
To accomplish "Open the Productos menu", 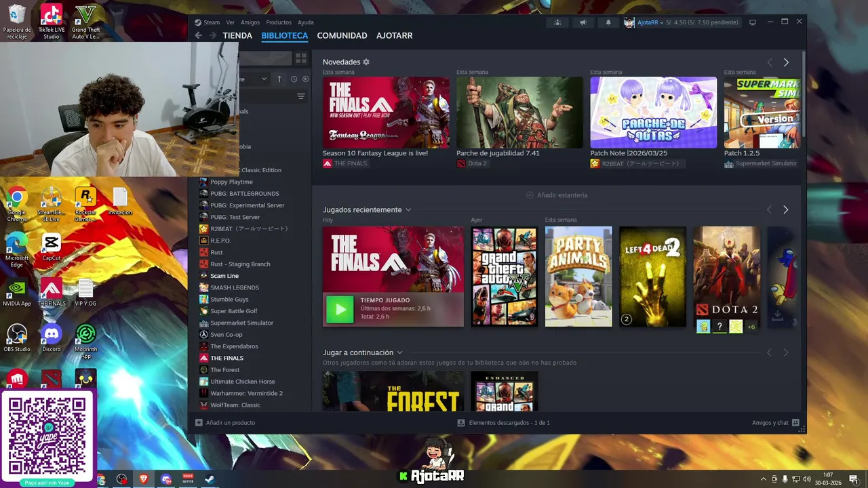I will 279,22.
